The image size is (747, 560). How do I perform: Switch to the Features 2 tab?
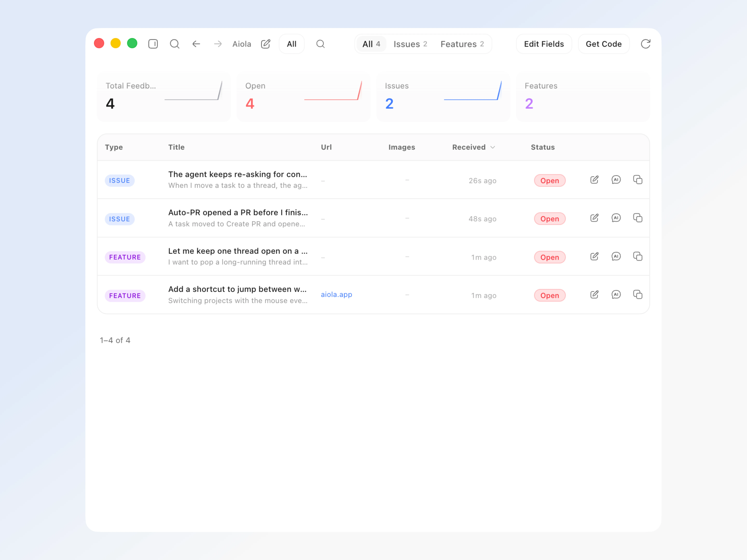[x=462, y=44]
